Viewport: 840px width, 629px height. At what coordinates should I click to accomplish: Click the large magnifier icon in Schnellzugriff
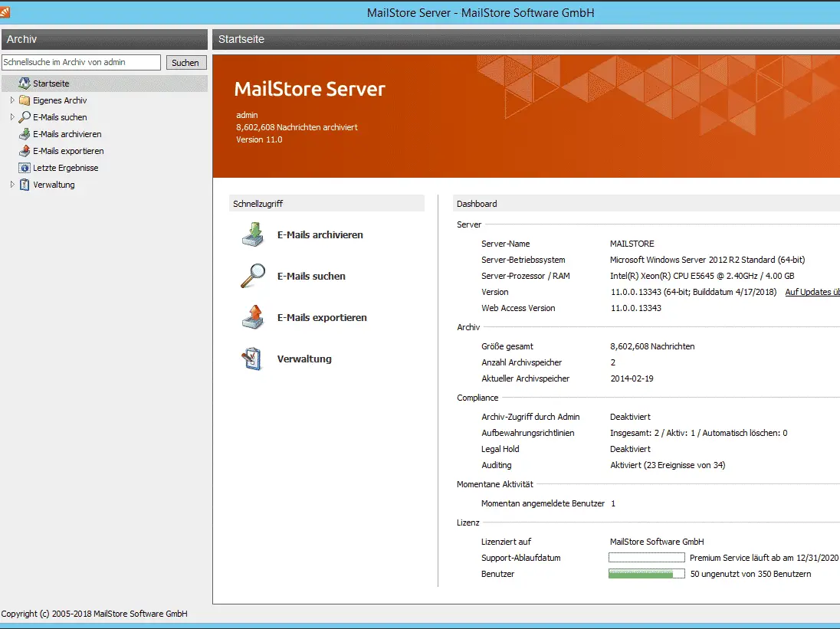click(253, 276)
